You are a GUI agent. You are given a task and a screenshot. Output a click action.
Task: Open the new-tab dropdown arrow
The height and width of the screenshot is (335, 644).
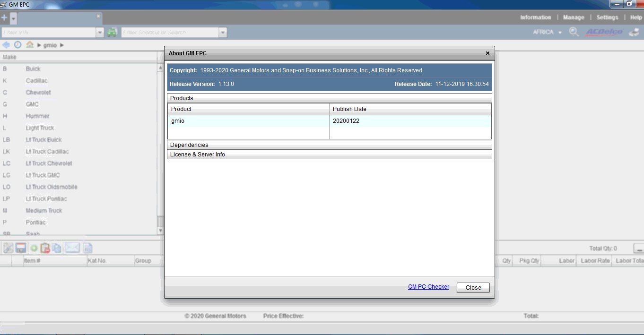click(x=13, y=18)
